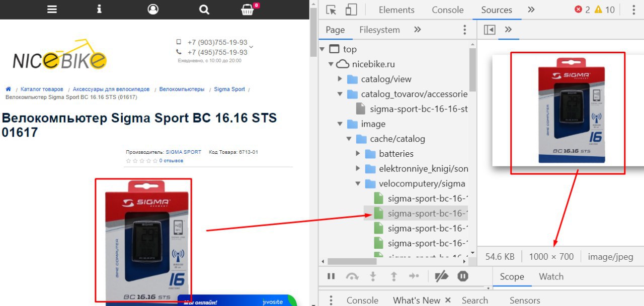This screenshot has height=306, width=644.
Task: Click the search magnifier in the site header
Action: pos(204,10)
